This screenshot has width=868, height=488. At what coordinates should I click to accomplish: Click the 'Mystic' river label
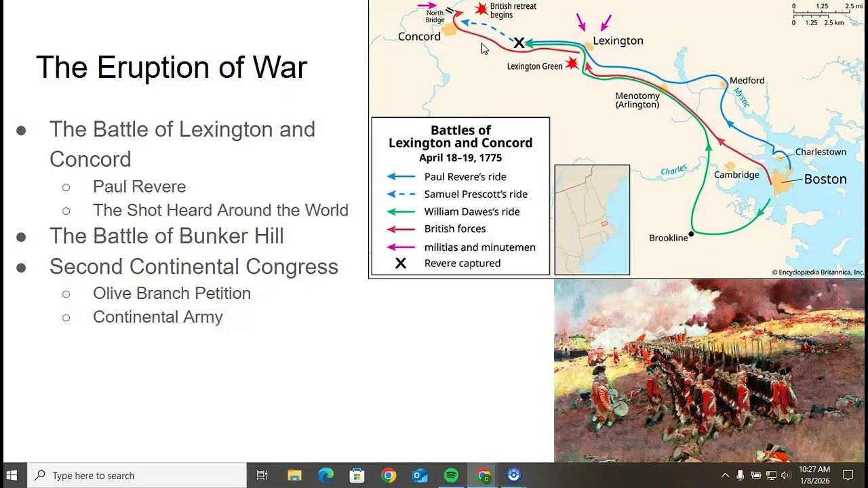click(x=741, y=98)
